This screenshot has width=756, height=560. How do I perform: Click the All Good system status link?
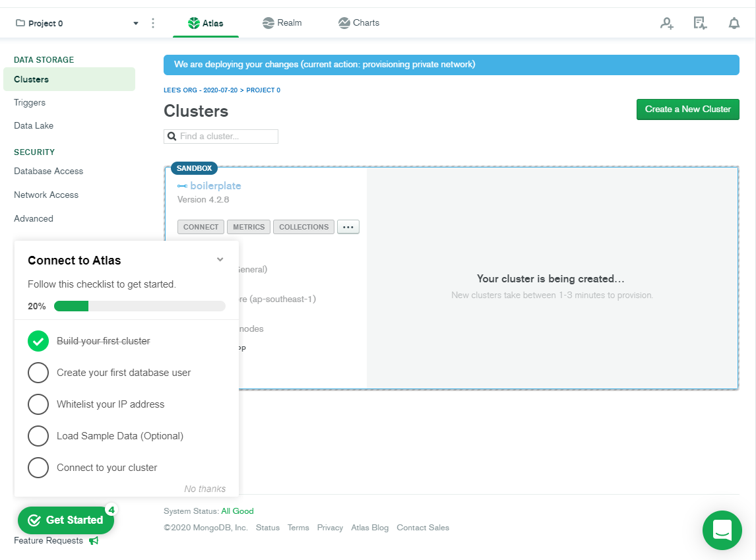[237, 511]
